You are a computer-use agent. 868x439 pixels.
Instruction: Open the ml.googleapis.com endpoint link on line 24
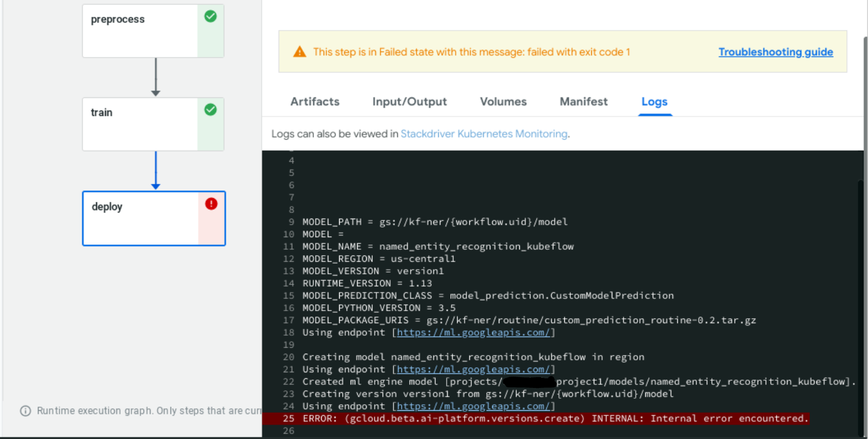click(474, 406)
